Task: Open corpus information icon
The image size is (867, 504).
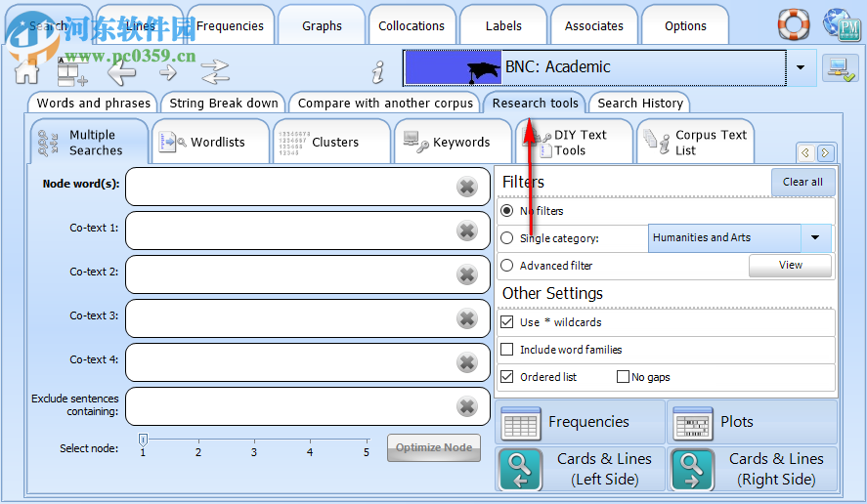Action: click(378, 72)
